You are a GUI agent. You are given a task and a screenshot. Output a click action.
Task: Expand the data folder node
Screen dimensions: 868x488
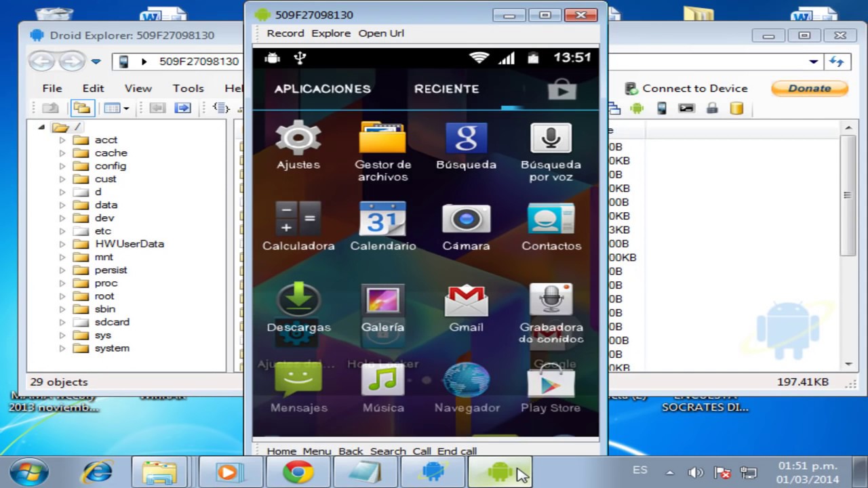62,205
